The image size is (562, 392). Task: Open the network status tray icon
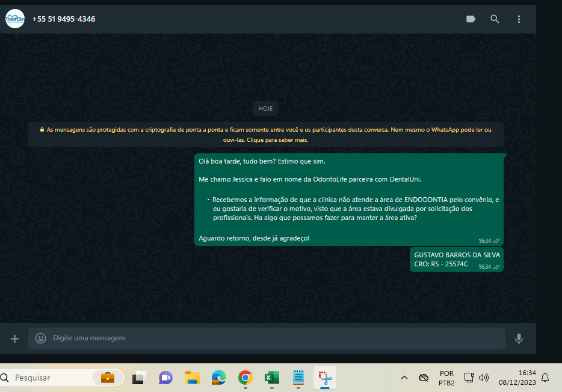click(469, 378)
